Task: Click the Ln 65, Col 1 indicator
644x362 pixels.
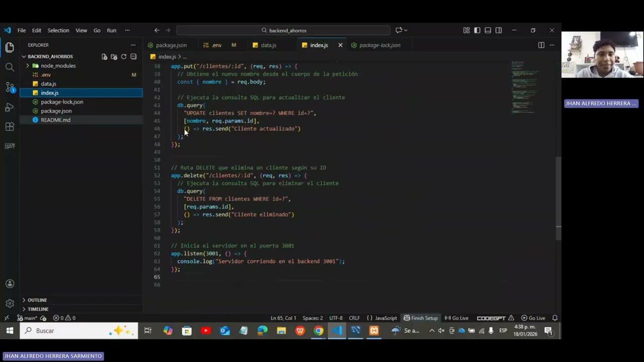Action: pos(283,318)
